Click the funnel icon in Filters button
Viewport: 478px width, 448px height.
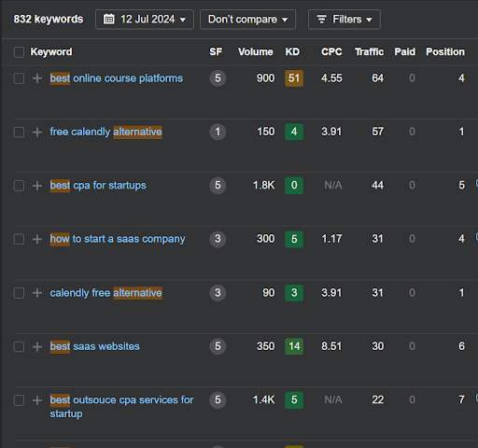[x=321, y=20]
